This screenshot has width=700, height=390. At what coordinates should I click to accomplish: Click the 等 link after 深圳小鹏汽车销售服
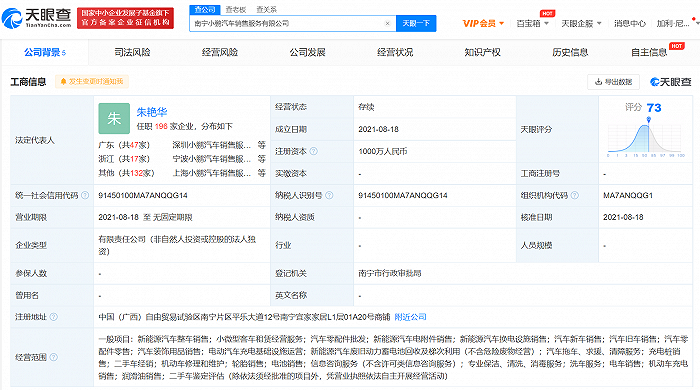point(262,145)
